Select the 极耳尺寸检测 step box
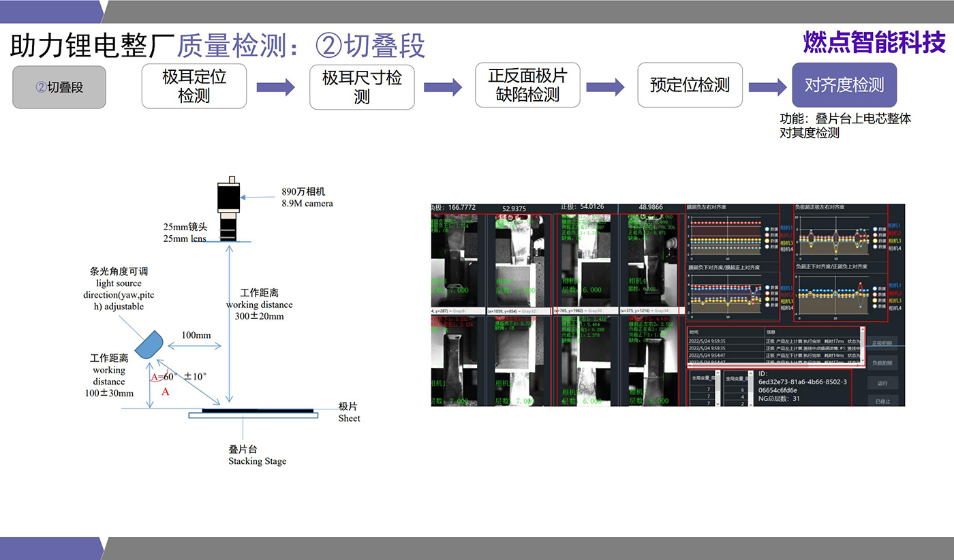This screenshot has height=560, width=954. tap(362, 87)
